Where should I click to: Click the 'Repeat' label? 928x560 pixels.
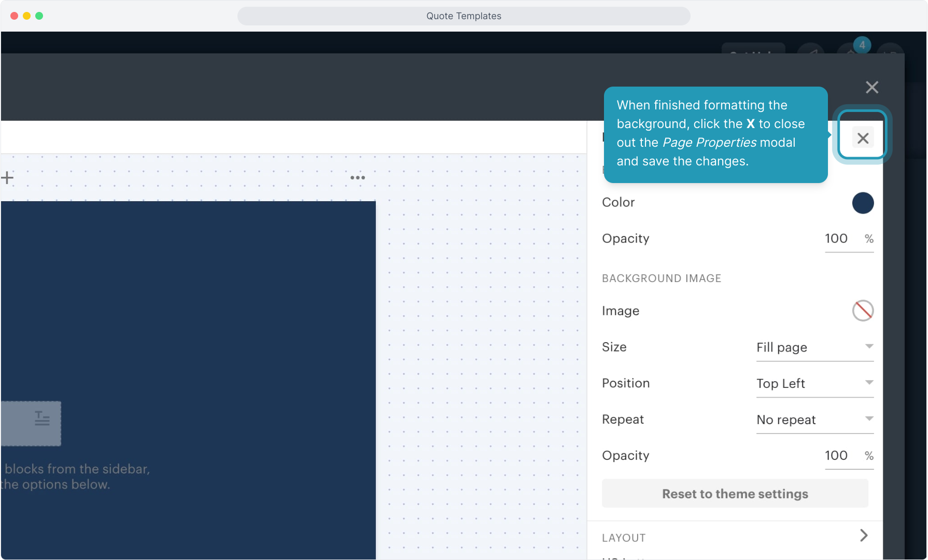623,419
